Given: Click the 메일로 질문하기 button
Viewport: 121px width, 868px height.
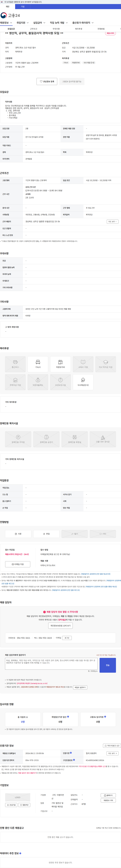Looking at the screenshot, I should click(80, 687).
